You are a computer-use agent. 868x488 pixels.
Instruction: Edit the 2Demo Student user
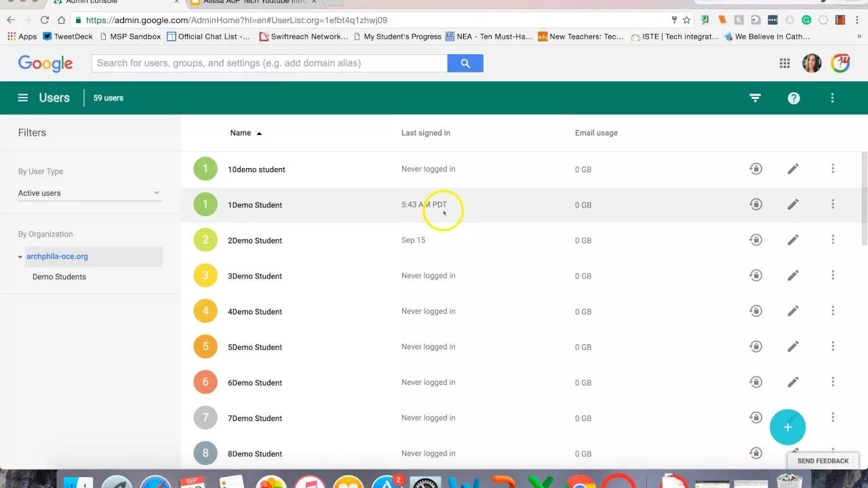(793, 240)
